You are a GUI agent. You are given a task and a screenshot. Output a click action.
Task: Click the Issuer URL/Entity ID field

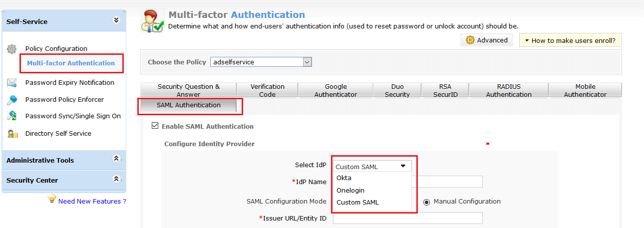[407, 218]
